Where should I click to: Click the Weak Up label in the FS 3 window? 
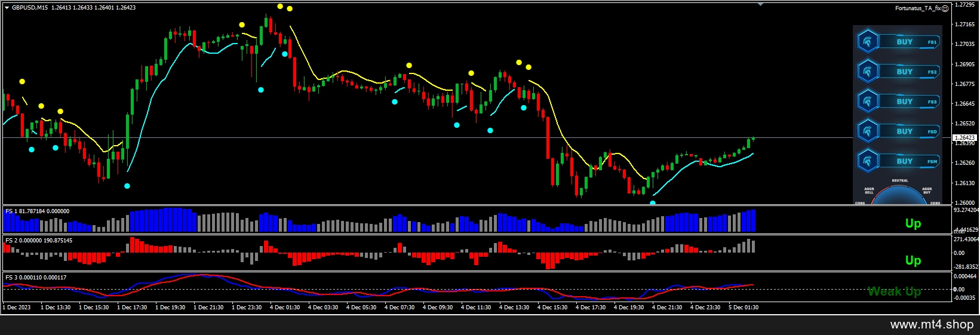point(894,291)
